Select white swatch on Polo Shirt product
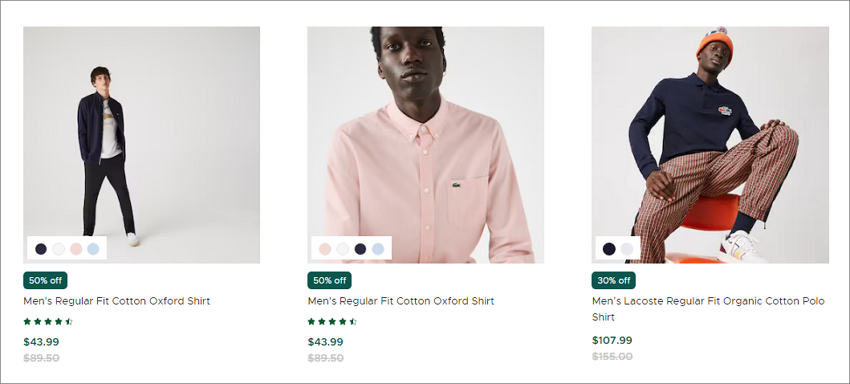The image size is (850, 384). click(x=627, y=249)
